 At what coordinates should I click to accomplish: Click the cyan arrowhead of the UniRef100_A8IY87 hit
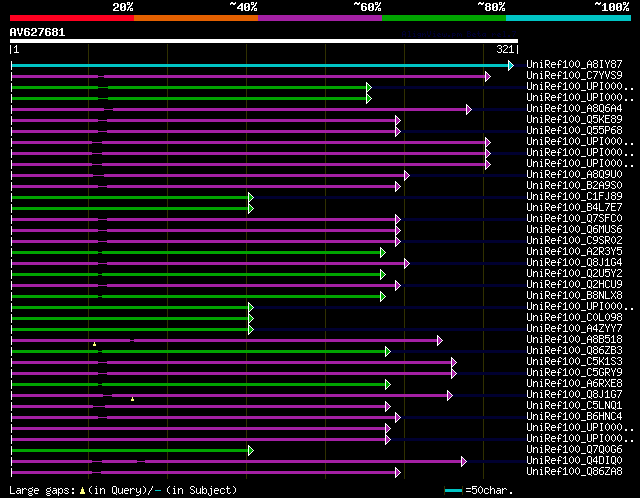pyautogui.click(x=511, y=65)
